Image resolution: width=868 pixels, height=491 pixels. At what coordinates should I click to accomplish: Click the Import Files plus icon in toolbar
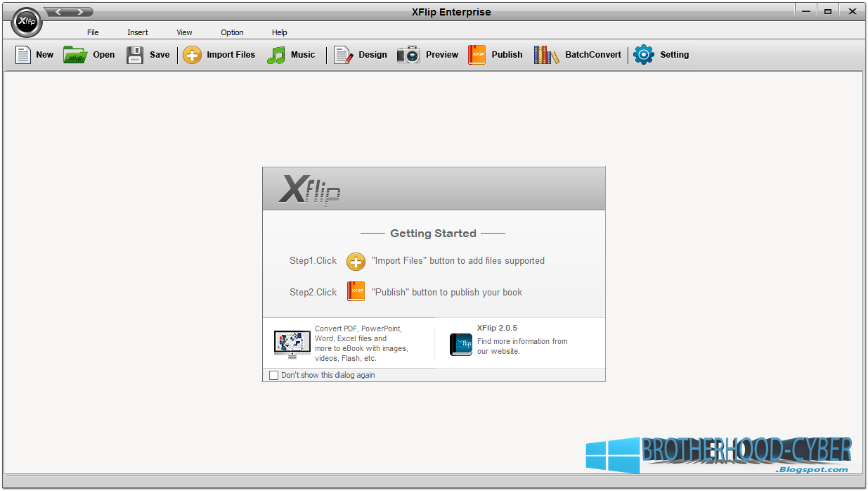click(x=193, y=55)
